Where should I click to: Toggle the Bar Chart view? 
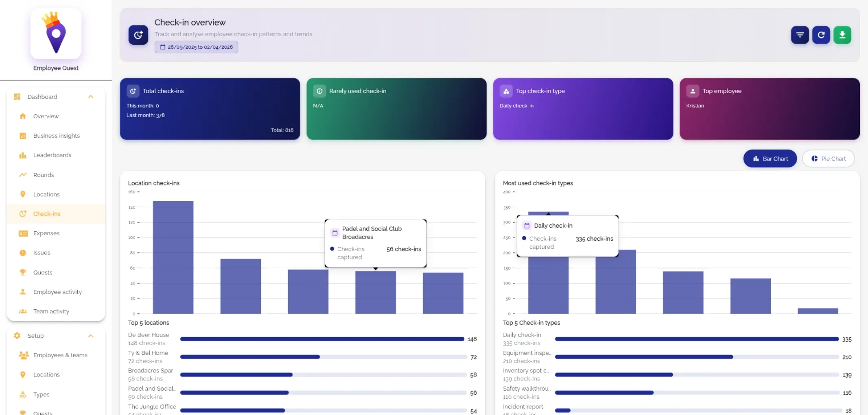(x=770, y=159)
